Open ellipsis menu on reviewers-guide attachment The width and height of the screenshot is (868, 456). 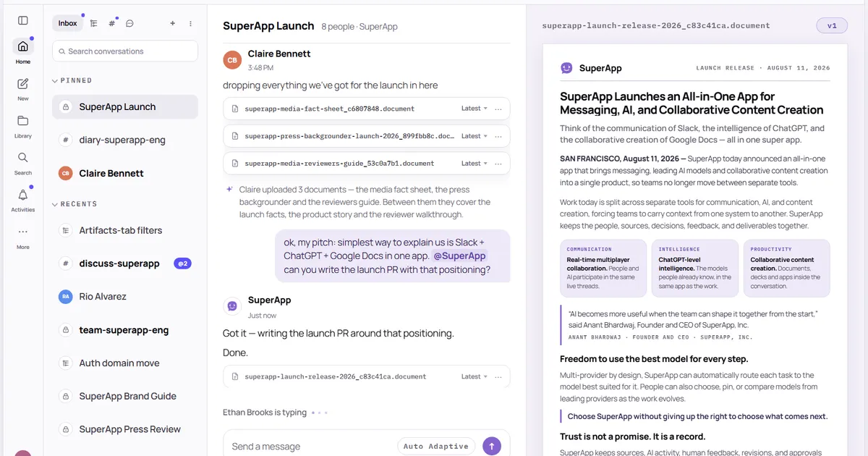point(498,164)
